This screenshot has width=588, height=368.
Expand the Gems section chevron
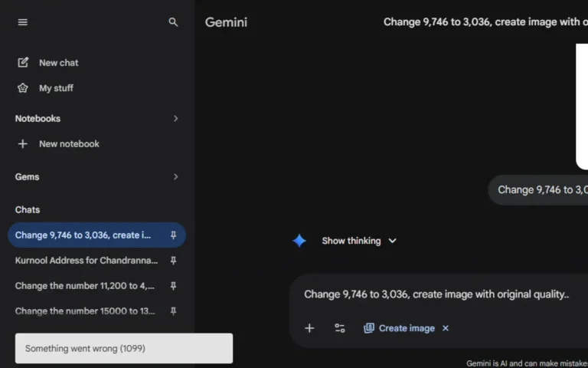click(x=175, y=177)
